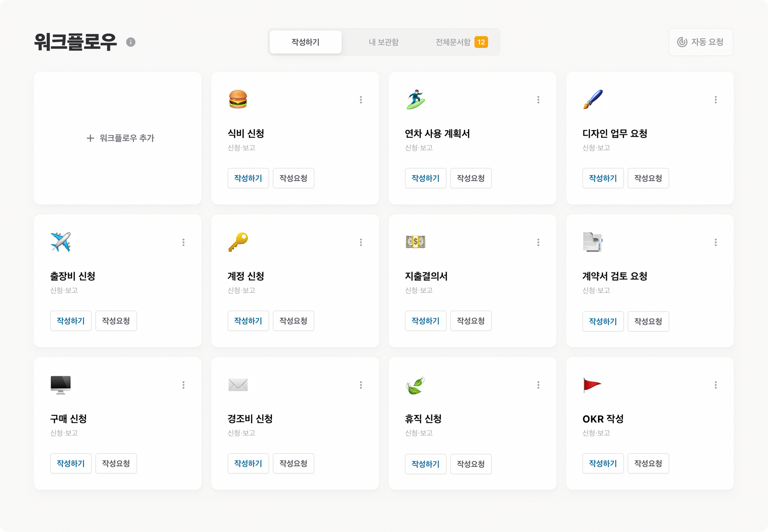This screenshot has height=532, width=768.
Task: Open the more options menu for 계정 신청
Action: [x=361, y=242]
